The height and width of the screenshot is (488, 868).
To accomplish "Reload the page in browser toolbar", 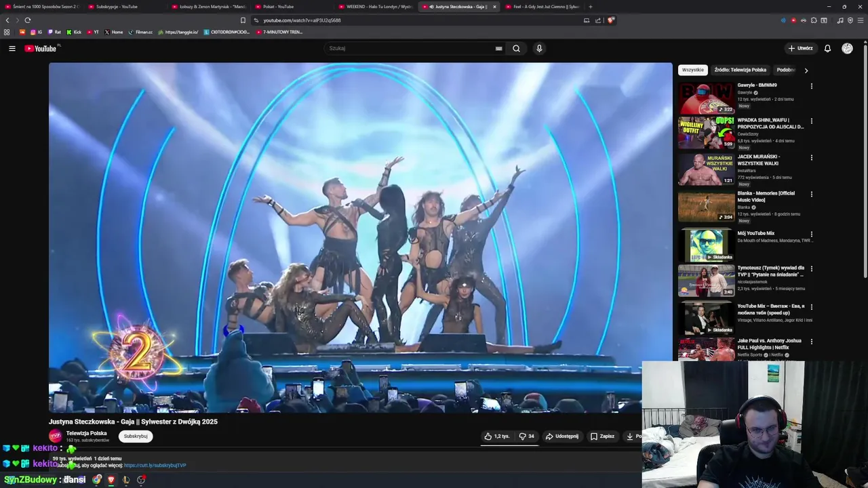I will [27, 20].
